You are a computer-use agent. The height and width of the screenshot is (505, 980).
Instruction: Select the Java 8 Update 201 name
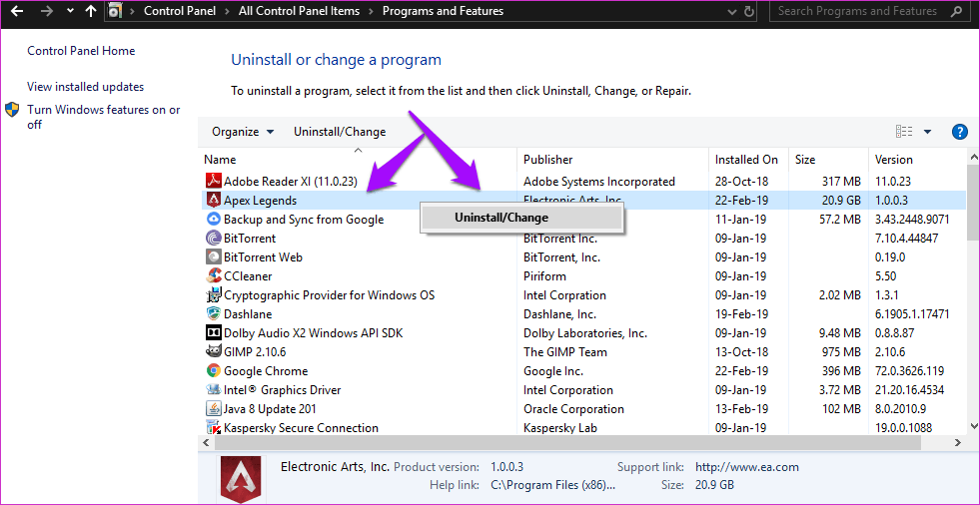(270, 409)
